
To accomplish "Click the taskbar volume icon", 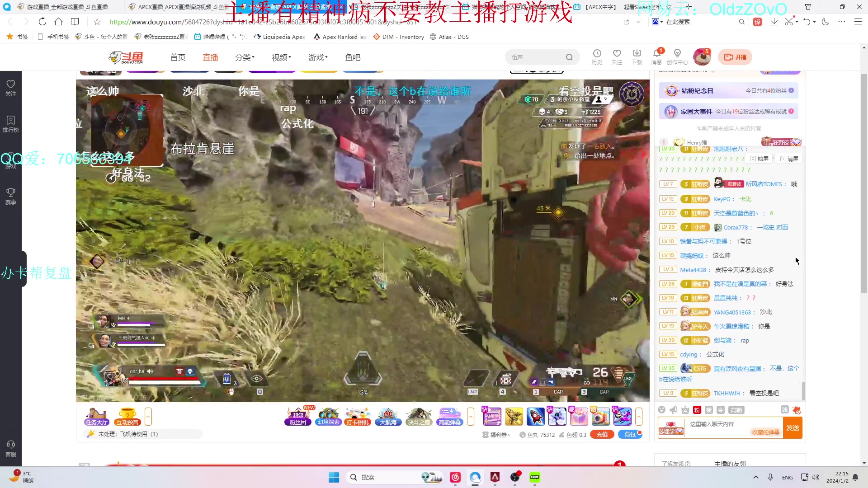I will (x=816, y=477).
